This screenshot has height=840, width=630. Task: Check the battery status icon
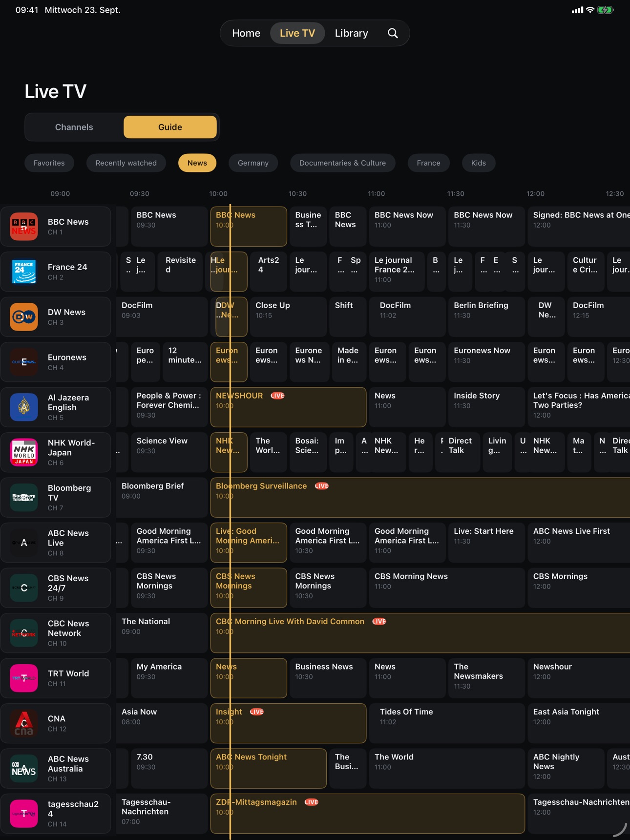(605, 10)
